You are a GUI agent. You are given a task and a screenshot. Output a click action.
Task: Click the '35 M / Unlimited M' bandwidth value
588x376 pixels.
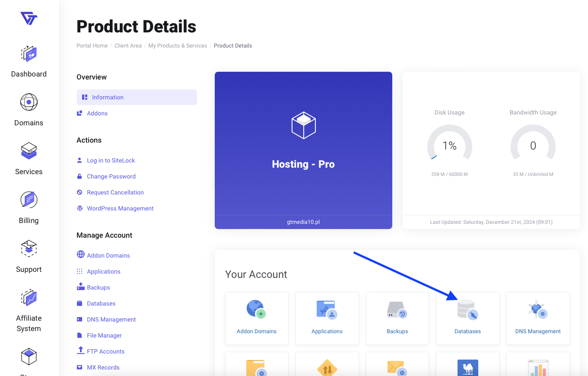(x=533, y=174)
